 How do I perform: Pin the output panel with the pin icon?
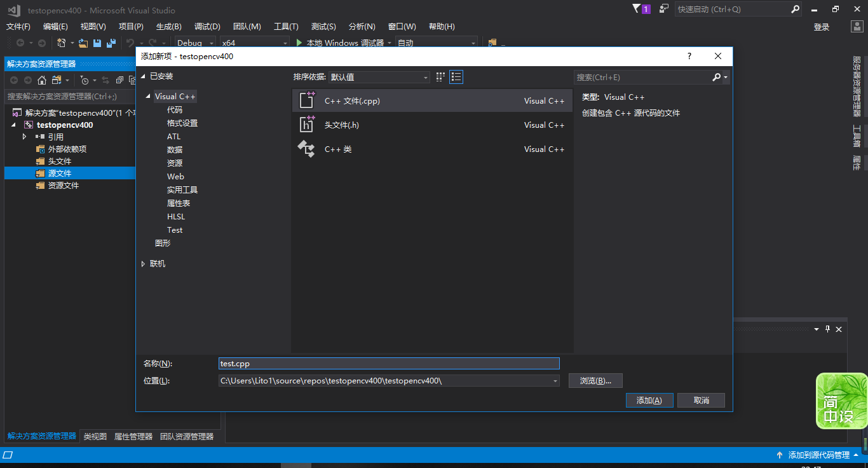click(827, 329)
